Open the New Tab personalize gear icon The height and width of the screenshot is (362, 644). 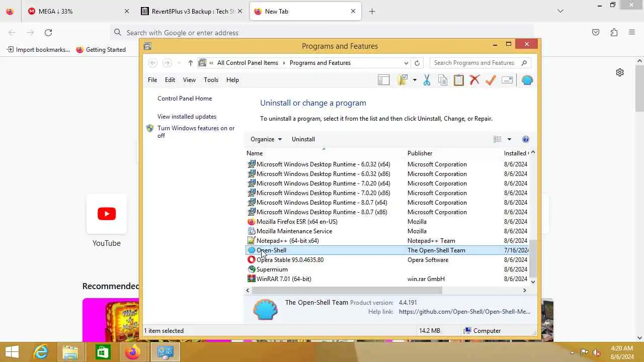click(620, 72)
